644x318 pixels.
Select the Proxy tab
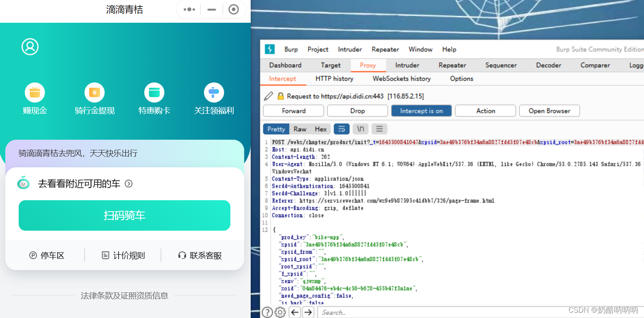tap(368, 65)
